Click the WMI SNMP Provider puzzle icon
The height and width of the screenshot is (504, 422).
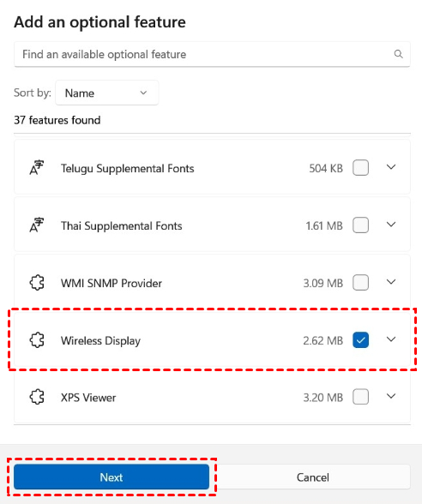click(x=37, y=283)
